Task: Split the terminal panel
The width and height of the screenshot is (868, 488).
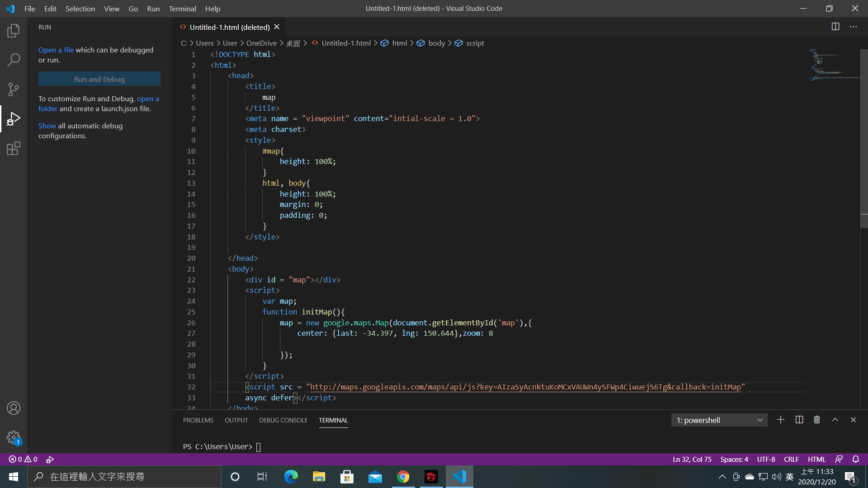Action: (799, 420)
